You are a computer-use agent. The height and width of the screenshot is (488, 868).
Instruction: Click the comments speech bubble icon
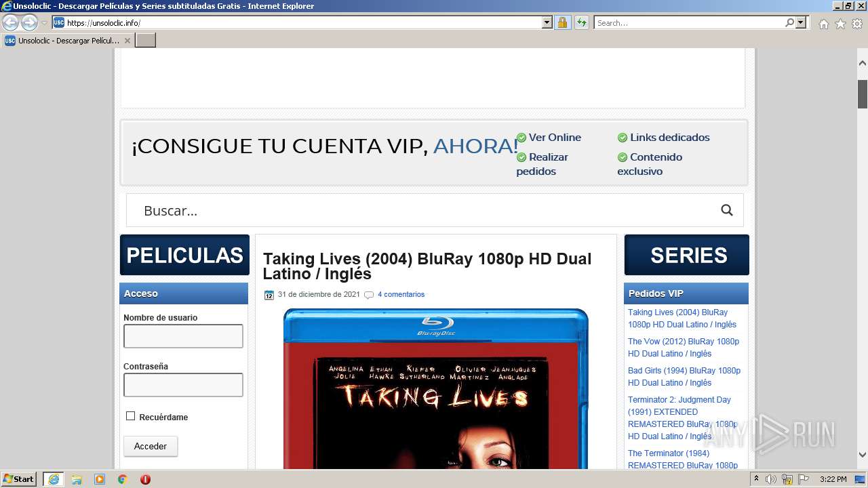click(x=369, y=295)
